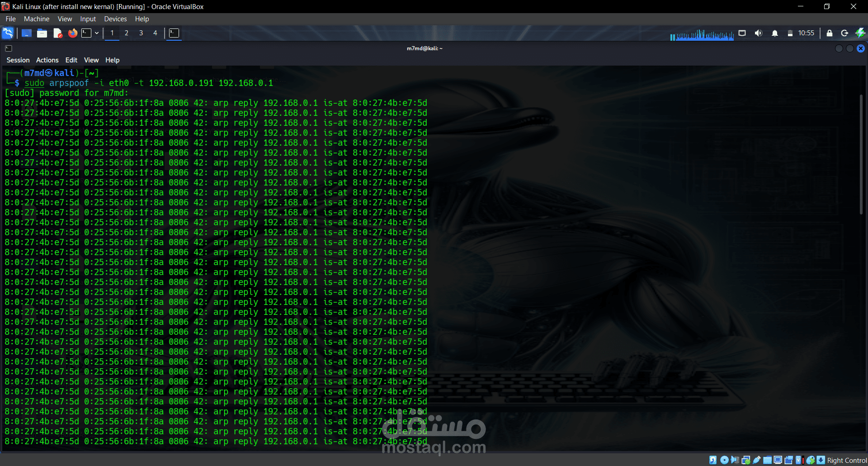Click the VirtualBox recording indicator
The height and width of the screenshot is (466, 868).
coord(789,460)
